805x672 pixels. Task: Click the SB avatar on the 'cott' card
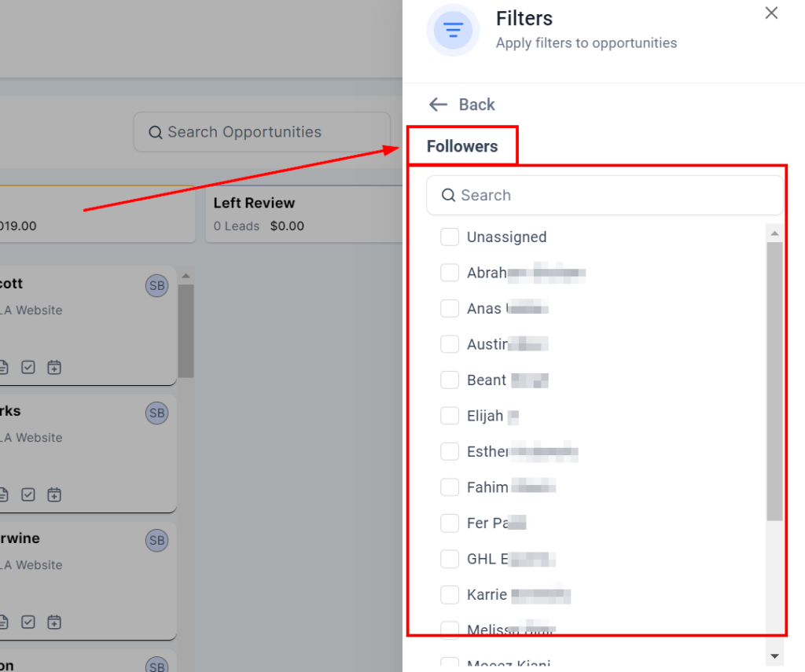(x=156, y=286)
